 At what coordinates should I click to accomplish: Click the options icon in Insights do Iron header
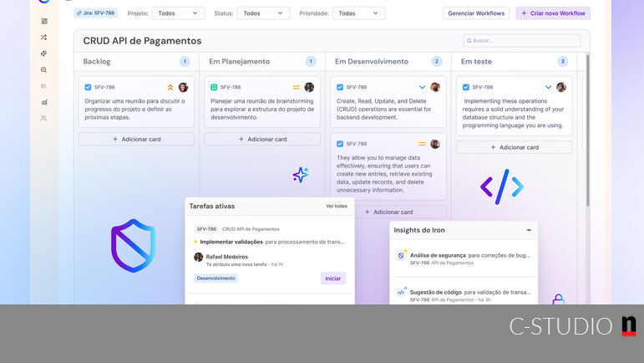pyautogui.click(x=528, y=230)
